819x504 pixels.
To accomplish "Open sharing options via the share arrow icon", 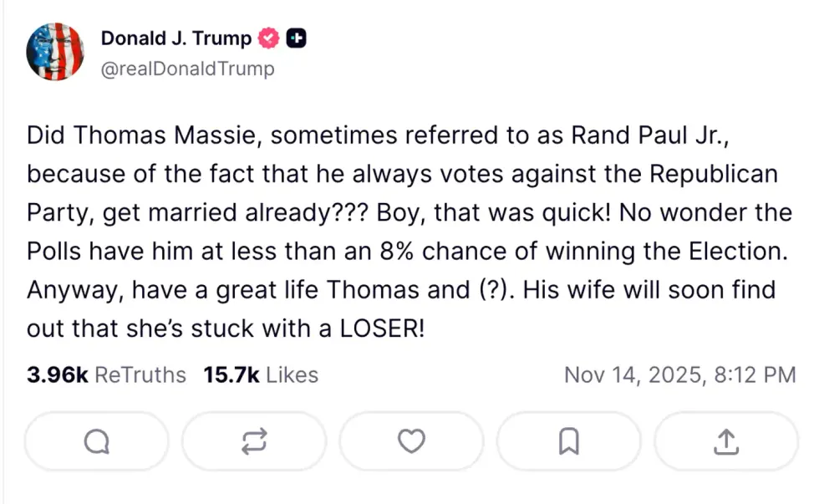I will [x=725, y=441].
